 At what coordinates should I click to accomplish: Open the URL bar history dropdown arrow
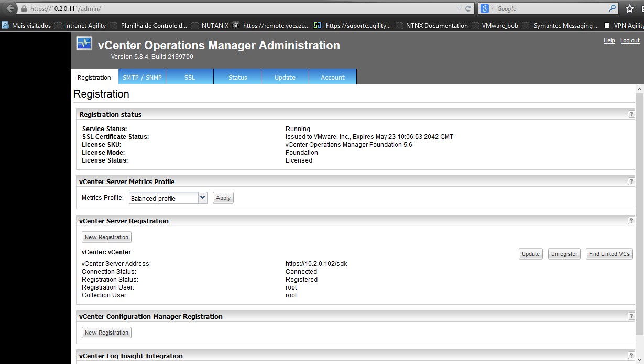tap(459, 9)
